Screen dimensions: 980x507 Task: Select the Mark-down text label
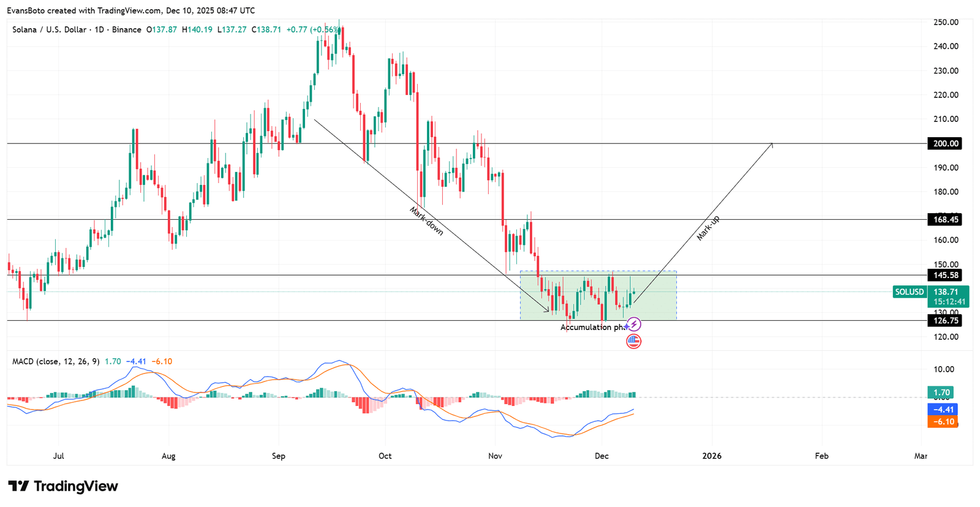426,221
